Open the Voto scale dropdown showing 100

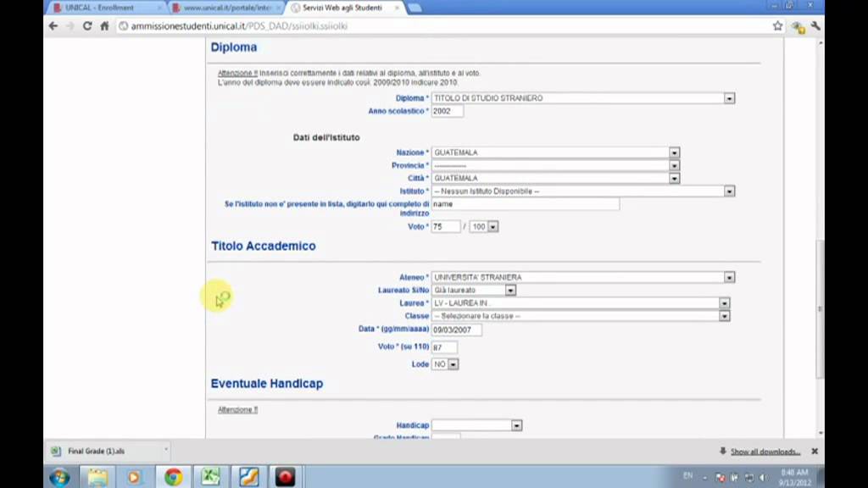[484, 227]
